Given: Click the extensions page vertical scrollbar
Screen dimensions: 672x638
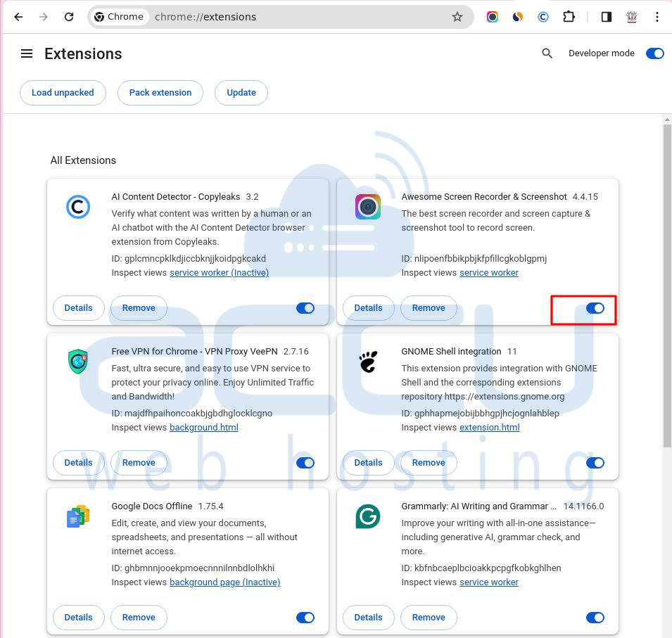Looking at the screenshot, I should pos(667,286).
